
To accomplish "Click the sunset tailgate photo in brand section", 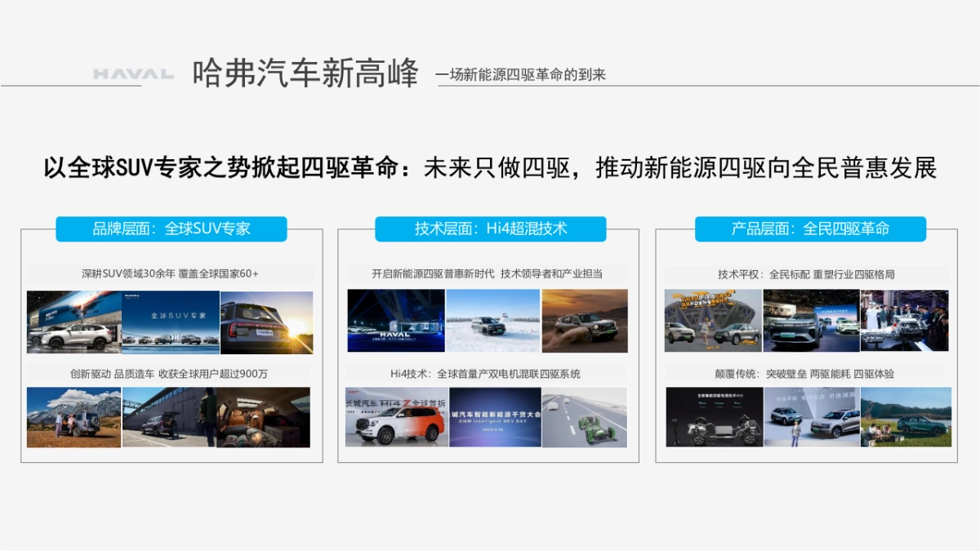I will (267, 322).
